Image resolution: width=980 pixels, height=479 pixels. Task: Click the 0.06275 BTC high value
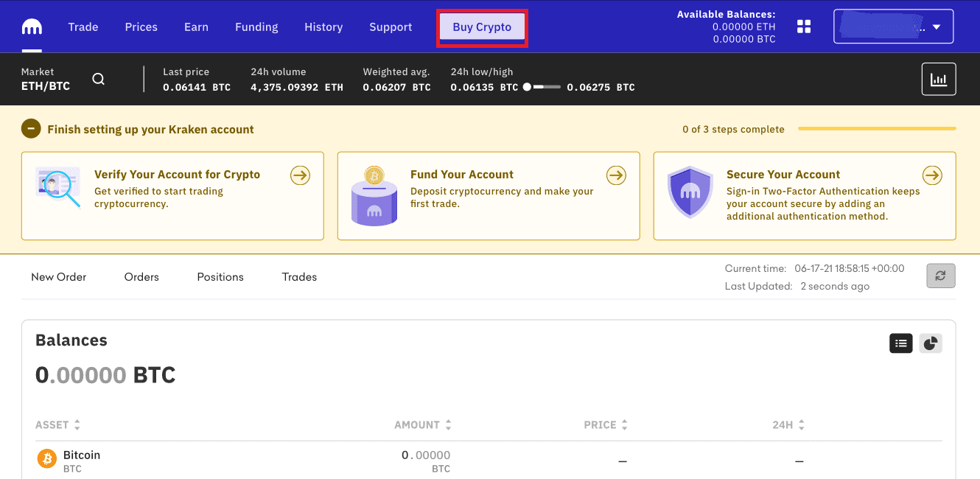(x=601, y=87)
